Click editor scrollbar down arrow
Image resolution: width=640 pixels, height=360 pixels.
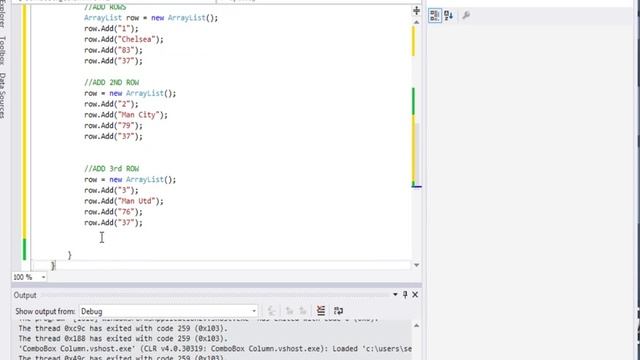tap(416, 265)
